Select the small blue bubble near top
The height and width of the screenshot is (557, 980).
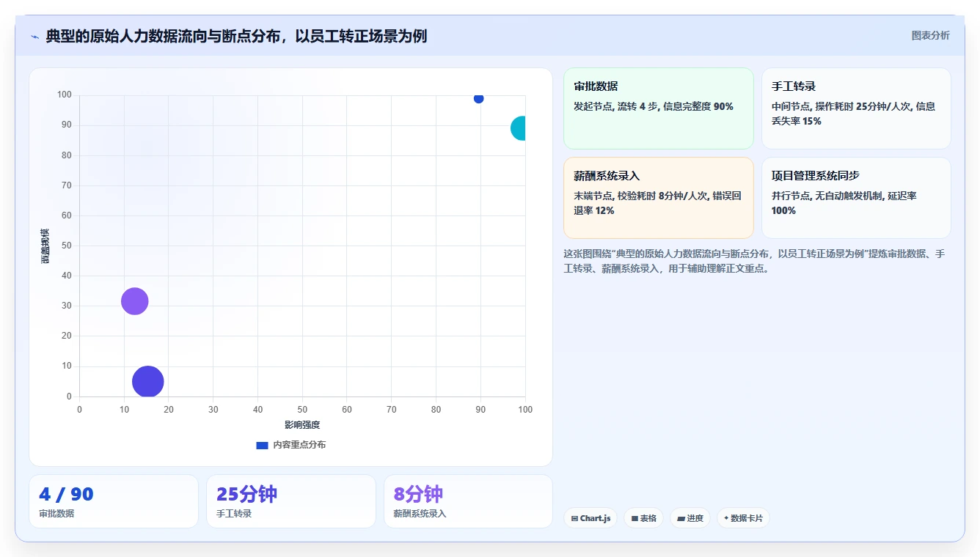click(478, 98)
